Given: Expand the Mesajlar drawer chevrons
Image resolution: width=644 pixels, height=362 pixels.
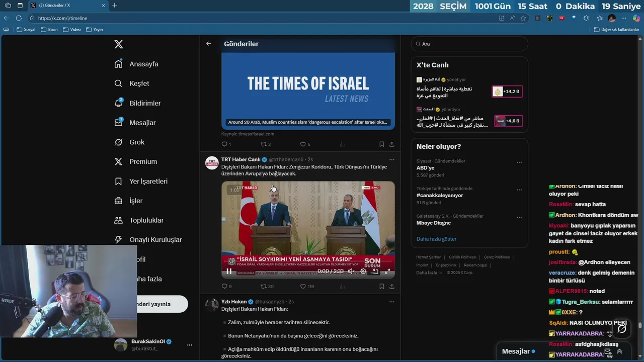Looking at the screenshot, I should click(x=619, y=351).
